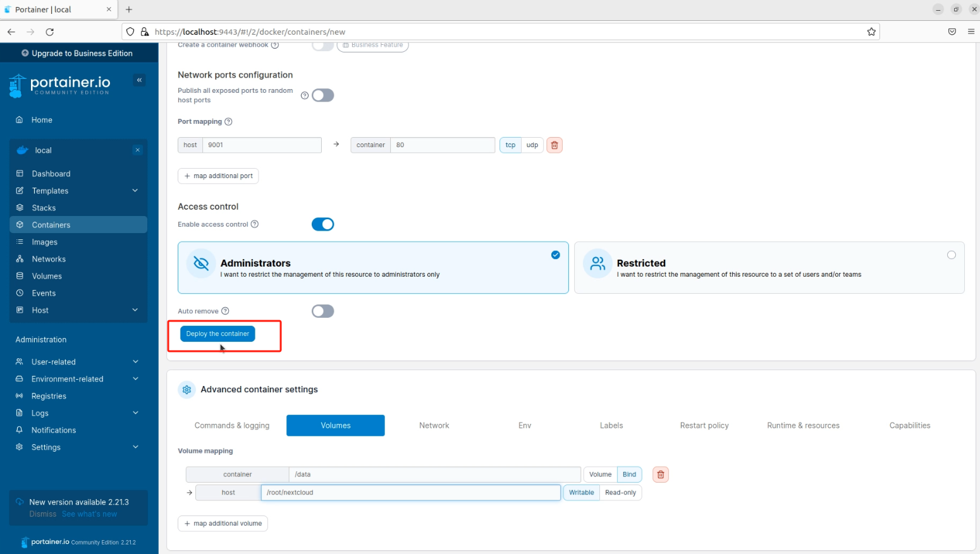Expand User-related section
This screenshot has width=980, height=554.
[78, 362]
